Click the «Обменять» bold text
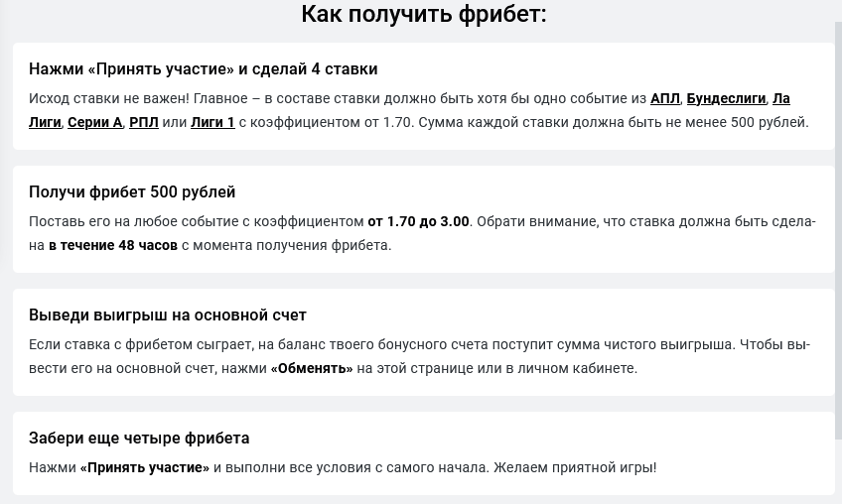 point(312,368)
